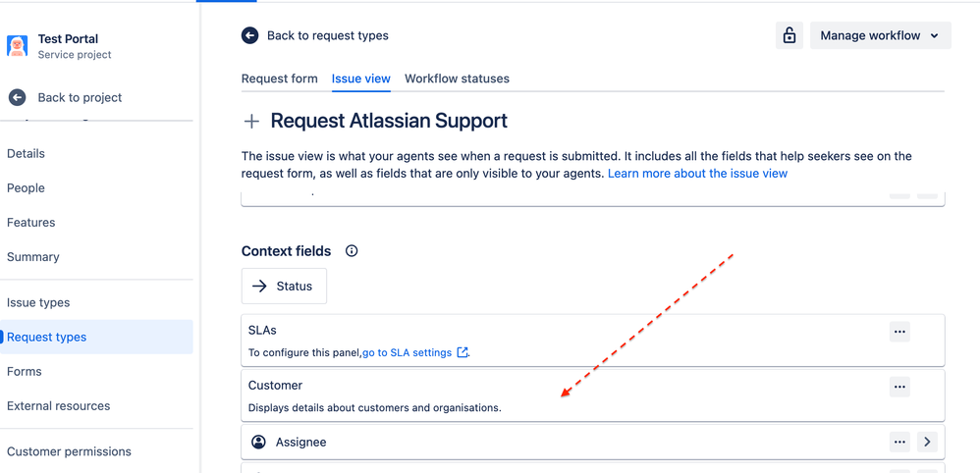Image resolution: width=980 pixels, height=473 pixels.
Task: Open the Assignee field more options menu
Action: click(x=900, y=442)
